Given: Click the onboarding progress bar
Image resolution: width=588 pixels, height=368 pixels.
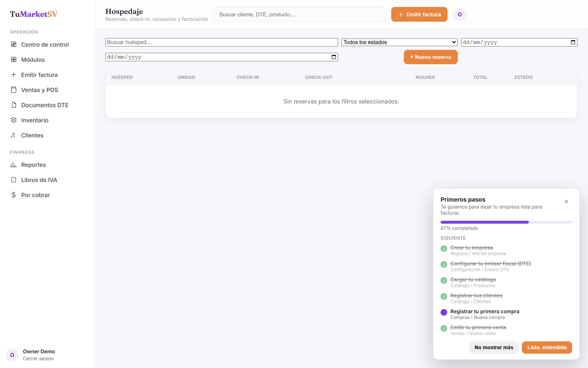Looking at the screenshot, I should (x=506, y=222).
